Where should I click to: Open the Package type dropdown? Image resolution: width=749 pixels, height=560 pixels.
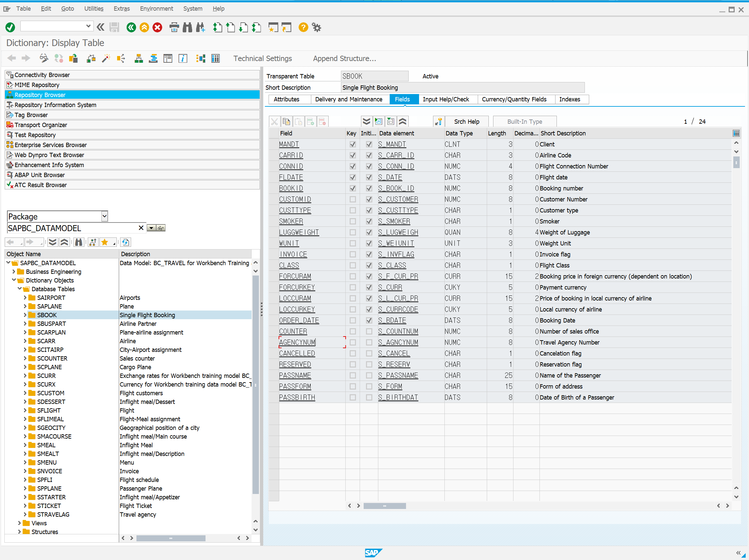point(104,216)
